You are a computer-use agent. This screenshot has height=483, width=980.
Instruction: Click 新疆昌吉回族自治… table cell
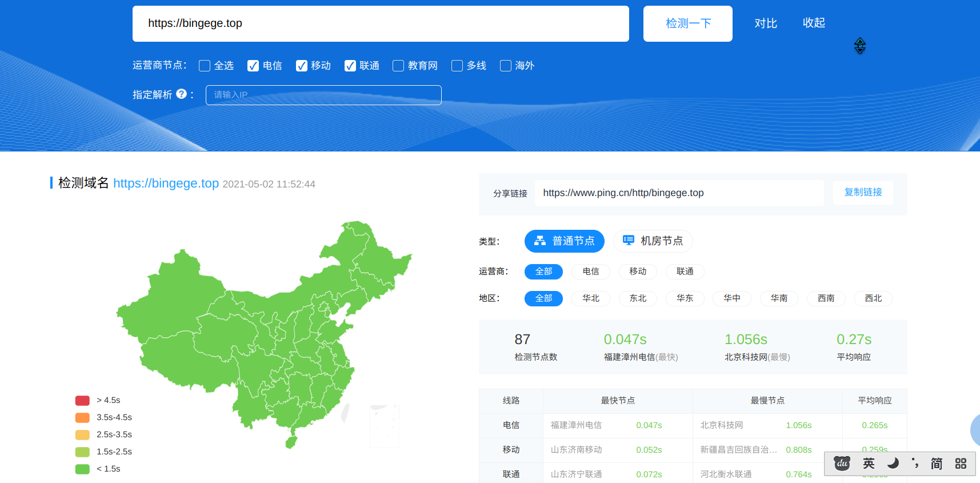[738, 450]
